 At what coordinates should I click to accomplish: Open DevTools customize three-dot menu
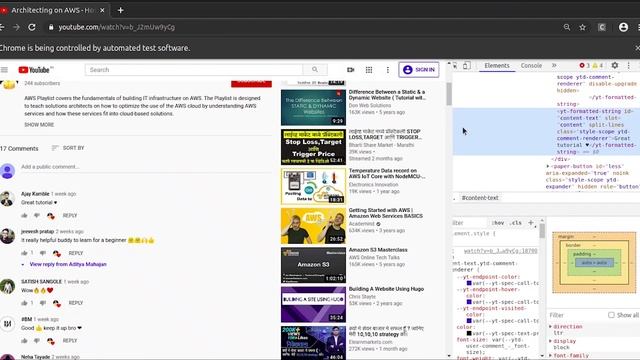click(x=629, y=65)
